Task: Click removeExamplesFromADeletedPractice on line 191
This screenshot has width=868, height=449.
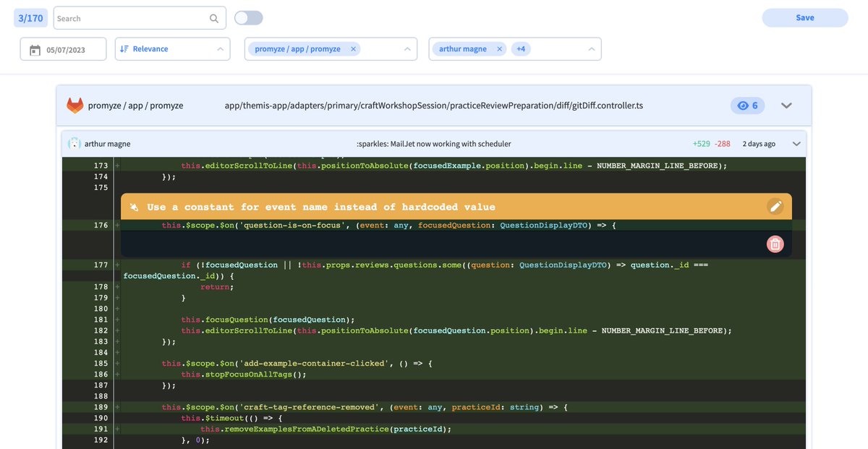Action: pos(307,429)
